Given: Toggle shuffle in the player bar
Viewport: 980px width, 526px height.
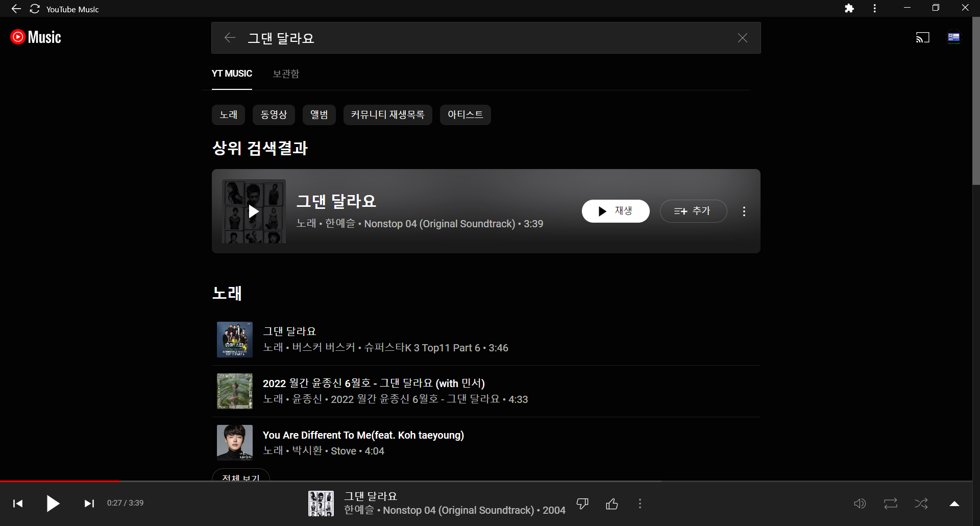Looking at the screenshot, I should coord(921,504).
